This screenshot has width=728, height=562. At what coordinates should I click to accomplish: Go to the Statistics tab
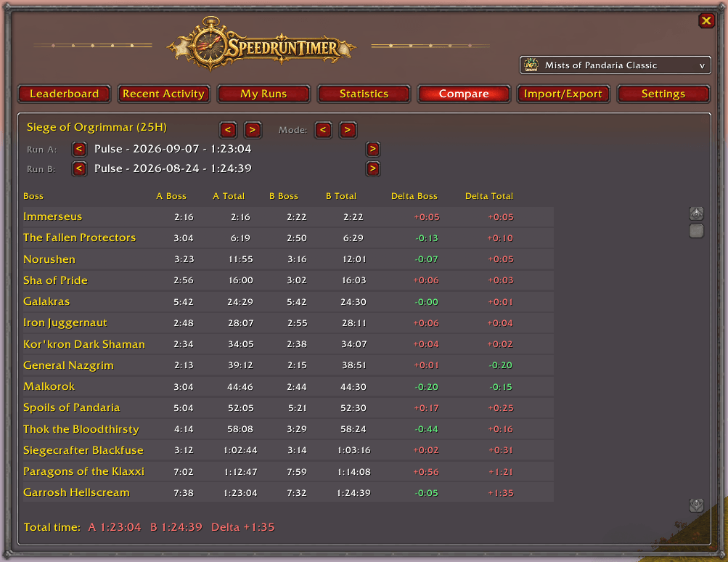364,94
